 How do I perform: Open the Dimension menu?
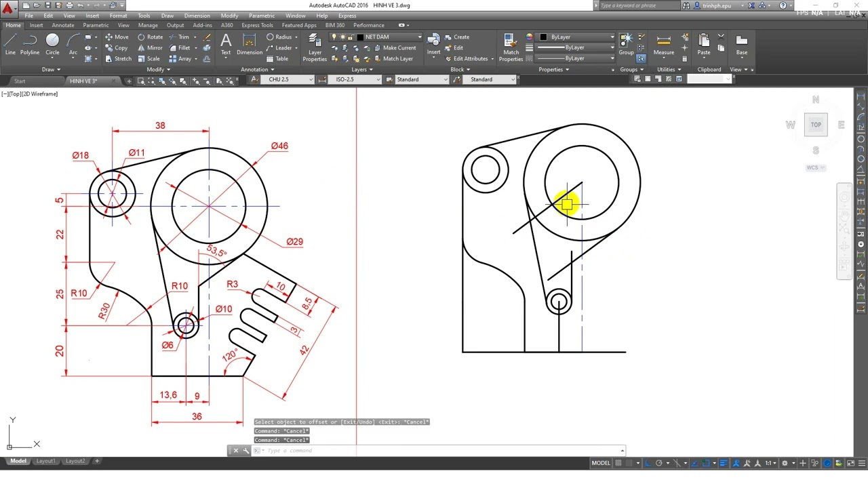click(197, 16)
